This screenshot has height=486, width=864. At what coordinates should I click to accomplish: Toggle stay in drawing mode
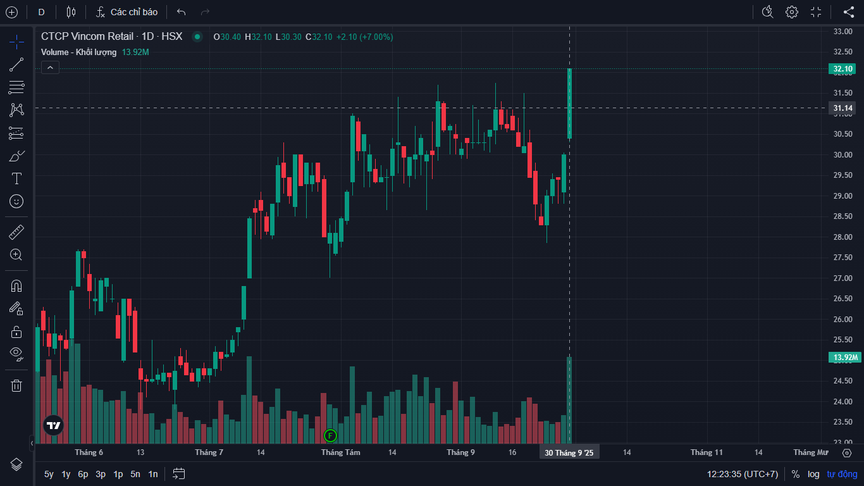coord(17,309)
